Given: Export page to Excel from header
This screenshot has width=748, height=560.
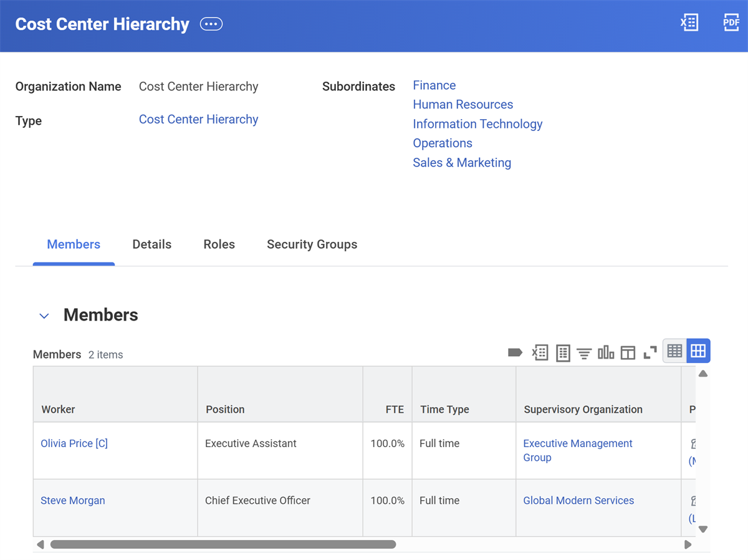Looking at the screenshot, I should pyautogui.click(x=689, y=23).
